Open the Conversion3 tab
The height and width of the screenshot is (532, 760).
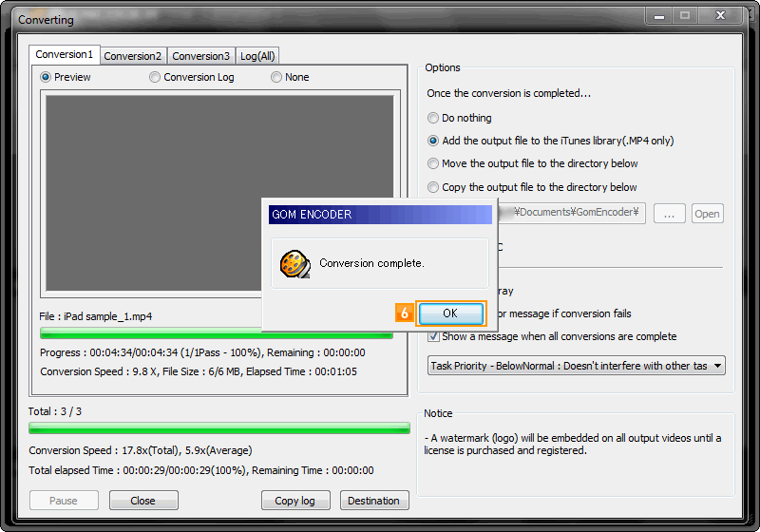pos(201,56)
